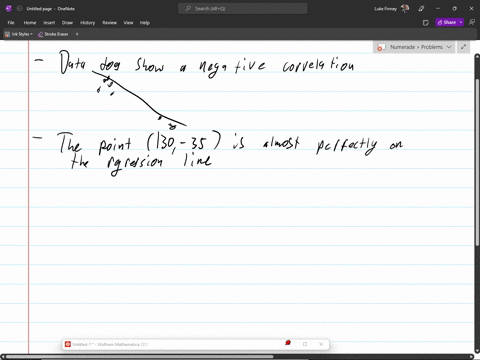This screenshot has height=360, width=480.
Task: Click the Mathematica red icon in floating window
Action: (68, 344)
